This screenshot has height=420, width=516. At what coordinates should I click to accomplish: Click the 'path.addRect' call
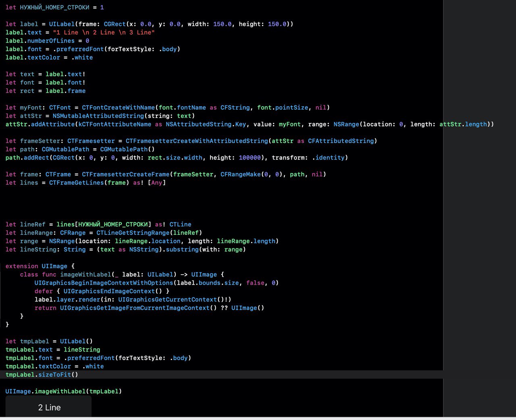[27, 158]
